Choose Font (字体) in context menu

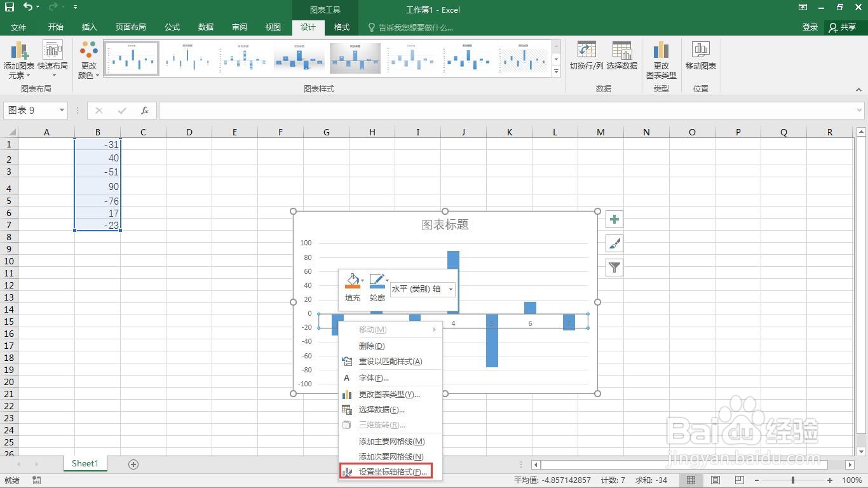tap(390, 378)
